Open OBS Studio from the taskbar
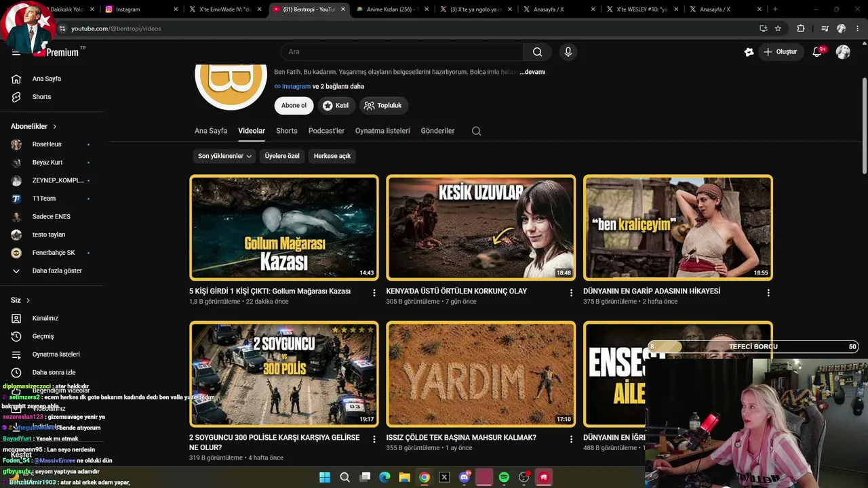Screen dimensions: 868x488 click(524, 477)
